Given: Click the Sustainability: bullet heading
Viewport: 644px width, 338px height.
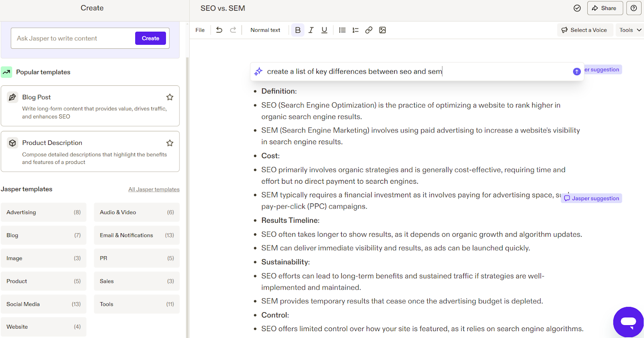Looking at the screenshot, I should click(285, 262).
